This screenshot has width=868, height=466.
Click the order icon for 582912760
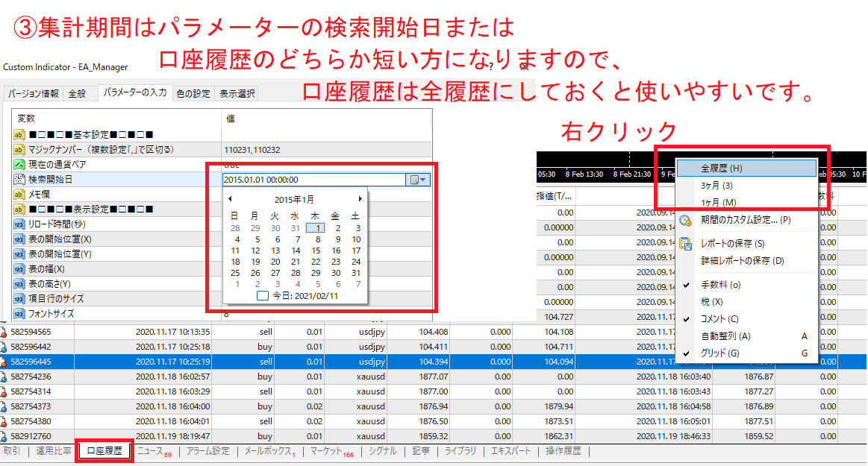tap(3, 436)
